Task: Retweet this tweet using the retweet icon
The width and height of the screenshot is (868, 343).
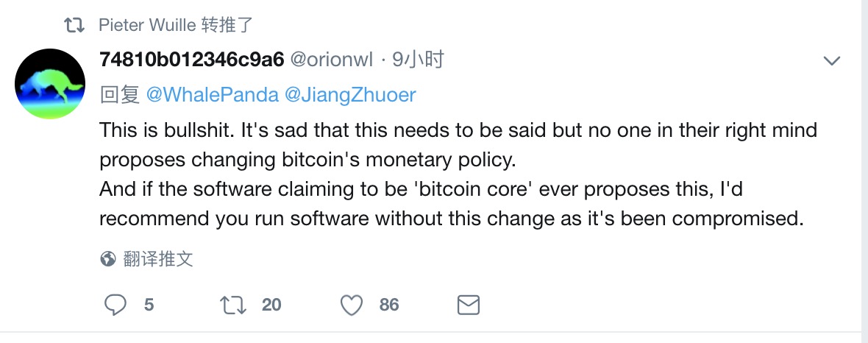Action: pos(233,305)
